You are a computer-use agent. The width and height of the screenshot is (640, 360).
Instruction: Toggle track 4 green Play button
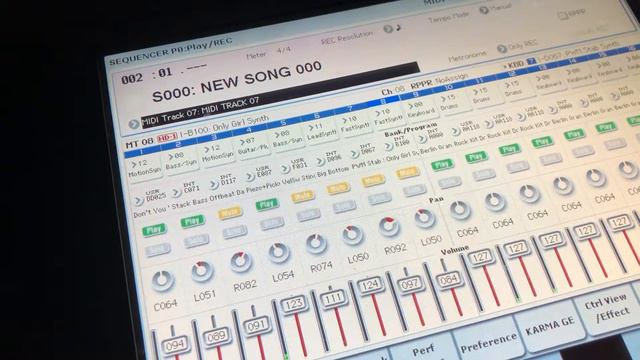click(267, 204)
